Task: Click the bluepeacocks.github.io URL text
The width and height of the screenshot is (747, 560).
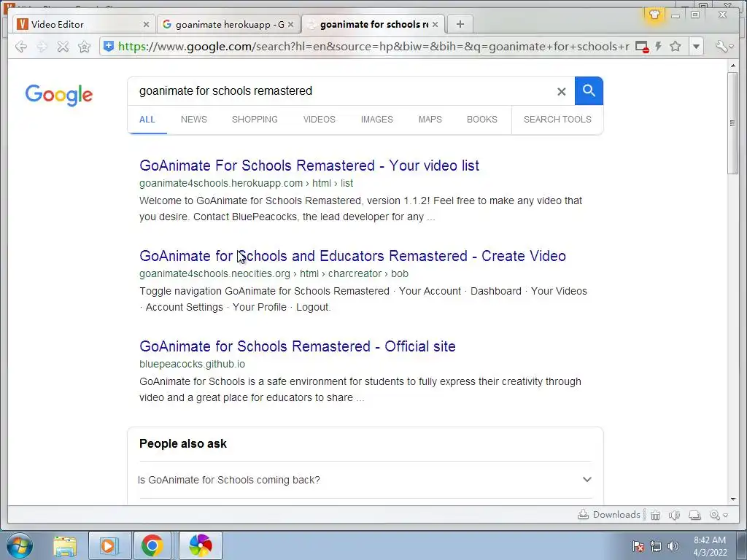Action: pos(192,365)
